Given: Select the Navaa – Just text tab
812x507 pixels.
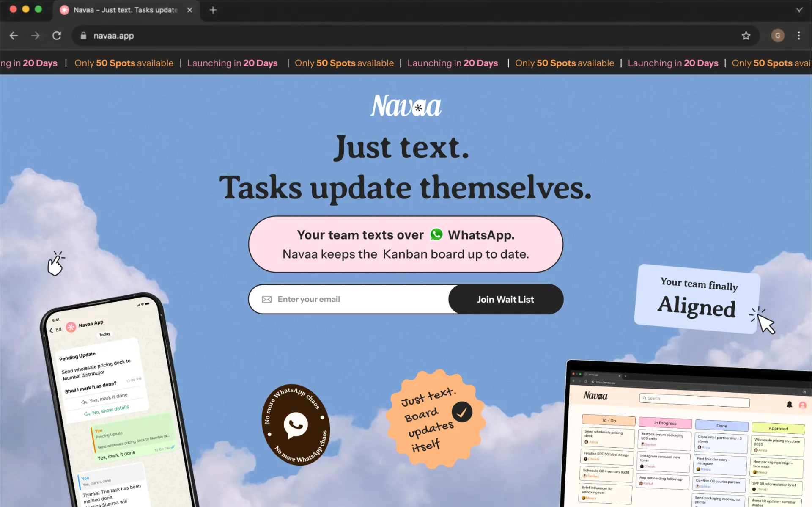Looking at the screenshot, I should [125, 10].
